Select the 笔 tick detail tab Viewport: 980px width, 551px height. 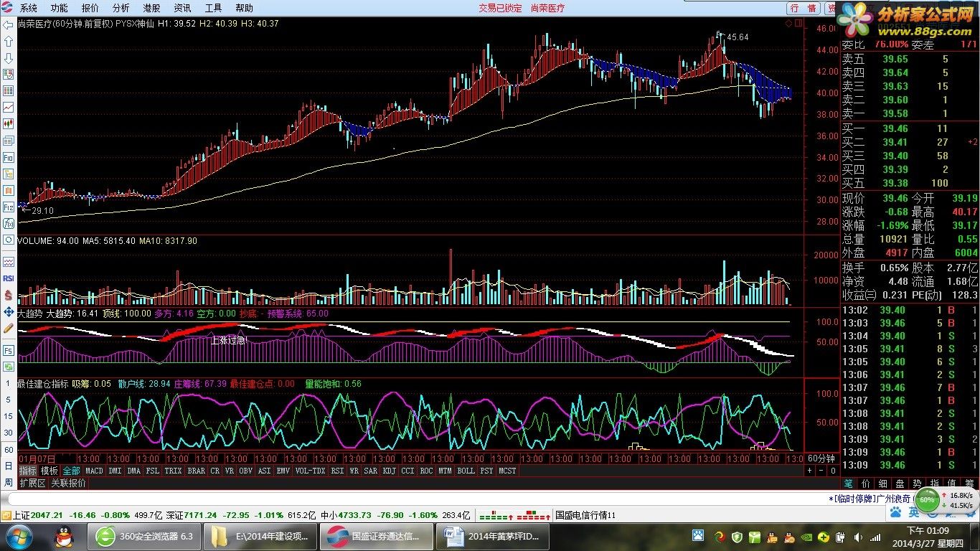tap(849, 484)
